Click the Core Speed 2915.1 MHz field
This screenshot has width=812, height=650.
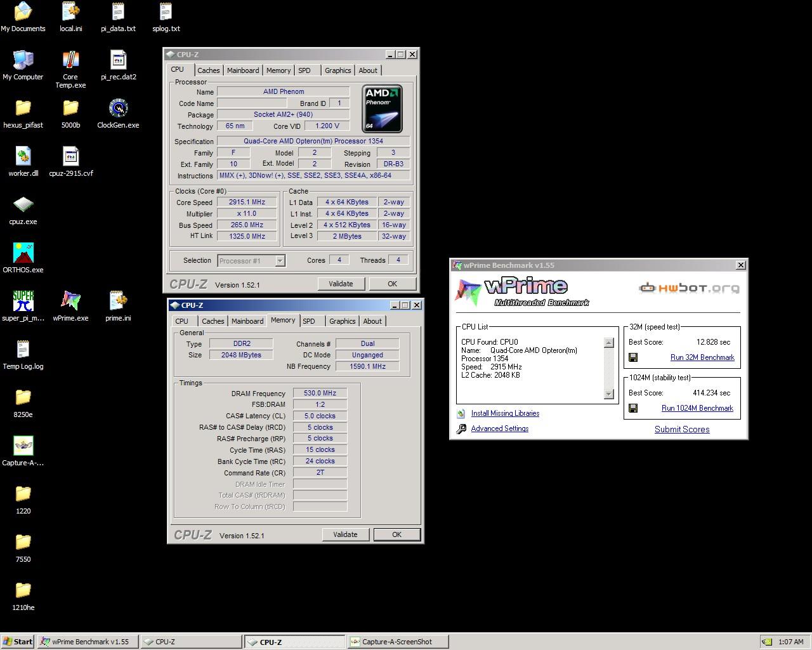[x=247, y=202]
